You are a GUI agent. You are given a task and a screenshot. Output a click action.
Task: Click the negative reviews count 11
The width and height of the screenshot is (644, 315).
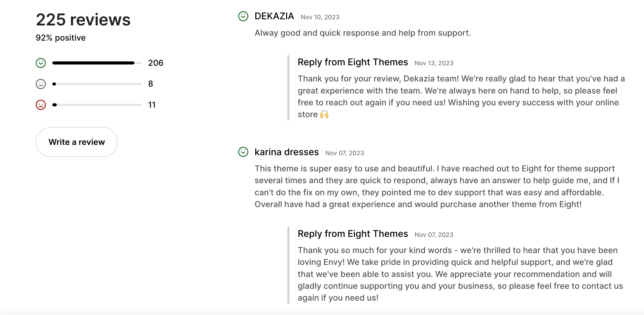point(152,105)
